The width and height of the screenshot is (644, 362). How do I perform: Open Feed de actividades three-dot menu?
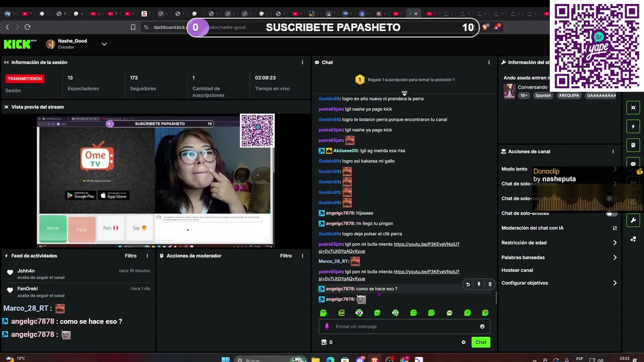(147, 256)
